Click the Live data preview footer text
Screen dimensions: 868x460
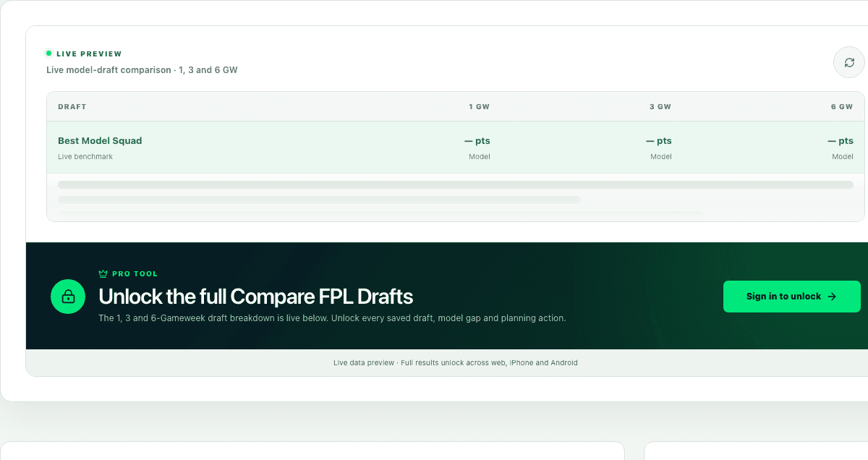pos(456,363)
